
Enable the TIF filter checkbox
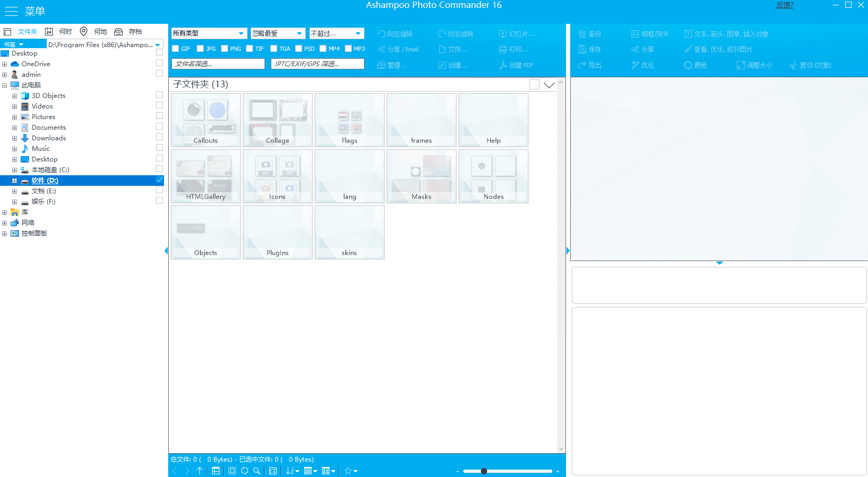[x=250, y=49]
